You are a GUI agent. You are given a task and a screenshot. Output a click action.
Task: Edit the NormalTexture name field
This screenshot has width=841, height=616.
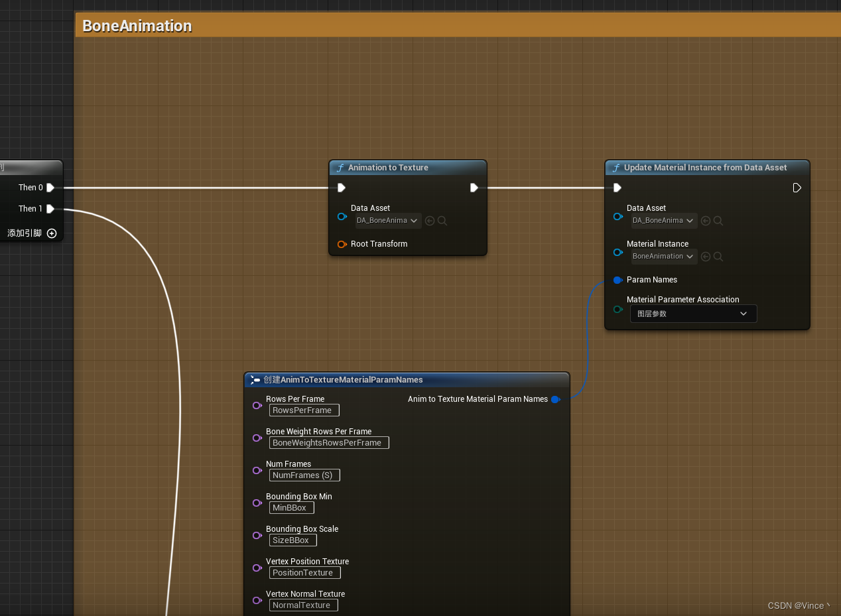(304, 605)
